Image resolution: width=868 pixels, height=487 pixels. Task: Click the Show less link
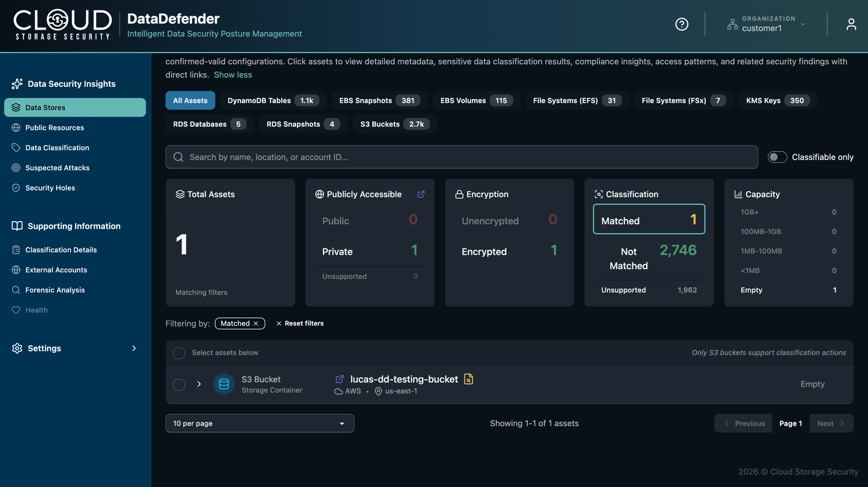(233, 75)
